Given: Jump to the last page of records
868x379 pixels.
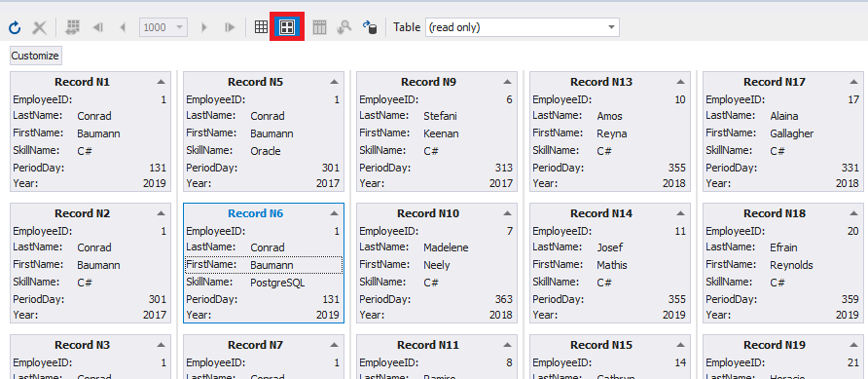Looking at the screenshot, I should 230,27.
